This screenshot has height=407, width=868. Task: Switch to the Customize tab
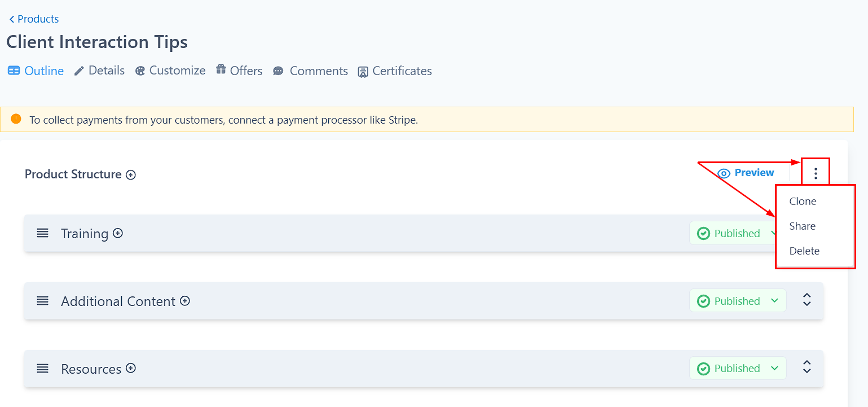click(170, 71)
